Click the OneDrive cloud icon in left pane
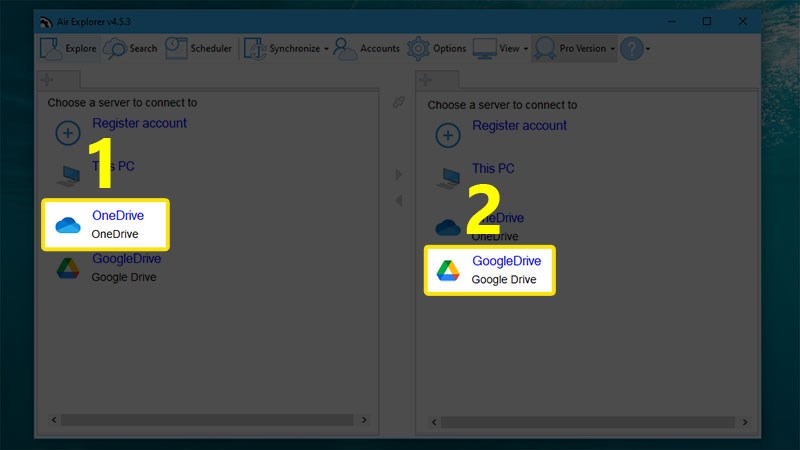Screen dimensions: 800x450 click(68, 224)
